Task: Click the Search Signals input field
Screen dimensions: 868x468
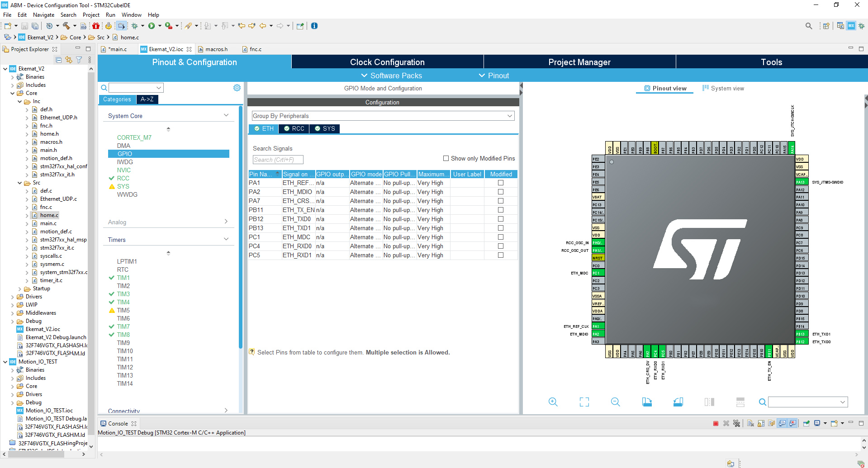Action: pyautogui.click(x=278, y=160)
